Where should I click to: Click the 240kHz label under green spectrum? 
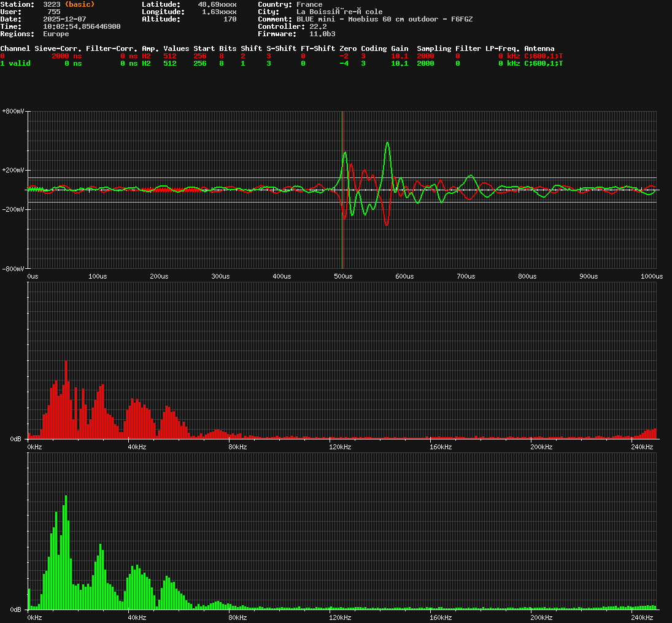[642, 617]
